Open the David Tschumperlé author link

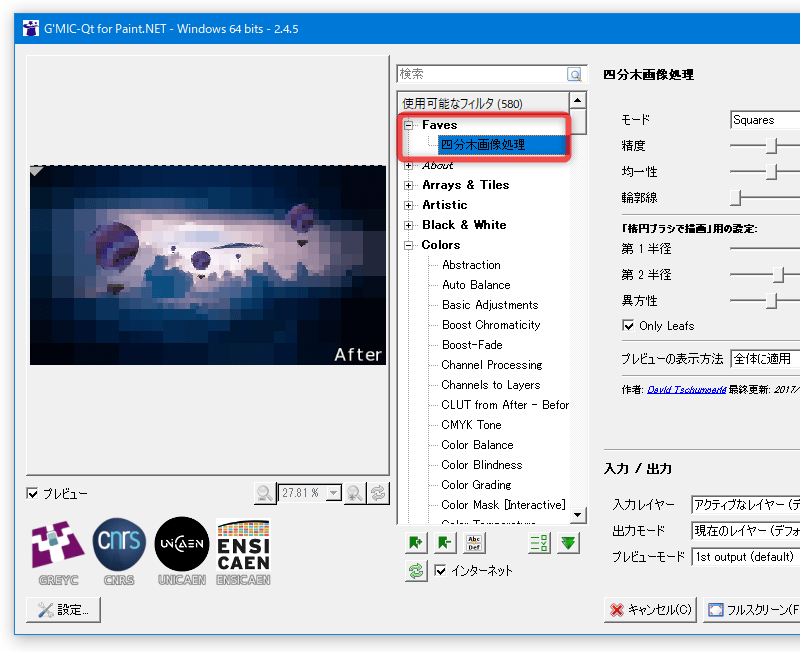[686, 389]
